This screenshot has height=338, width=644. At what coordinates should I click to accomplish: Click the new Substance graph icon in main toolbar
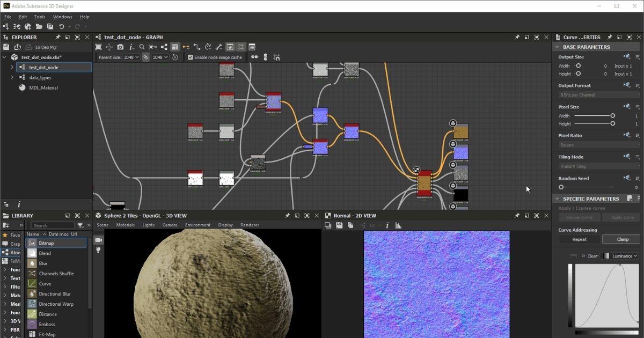pos(6,26)
